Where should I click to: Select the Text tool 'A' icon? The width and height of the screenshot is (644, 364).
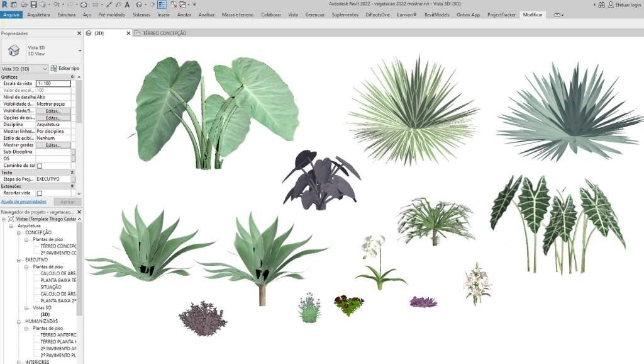click(128, 4)
